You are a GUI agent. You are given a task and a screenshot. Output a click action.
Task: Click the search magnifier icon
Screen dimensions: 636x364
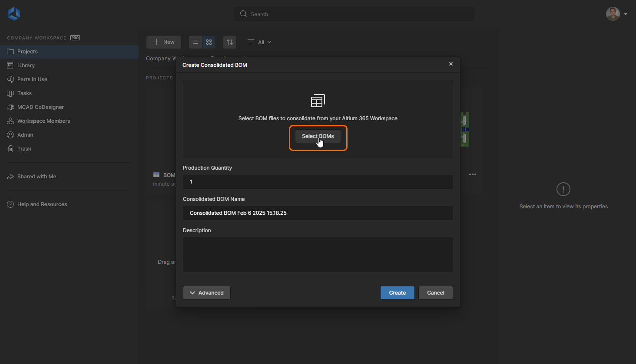[x=243, y=14]
